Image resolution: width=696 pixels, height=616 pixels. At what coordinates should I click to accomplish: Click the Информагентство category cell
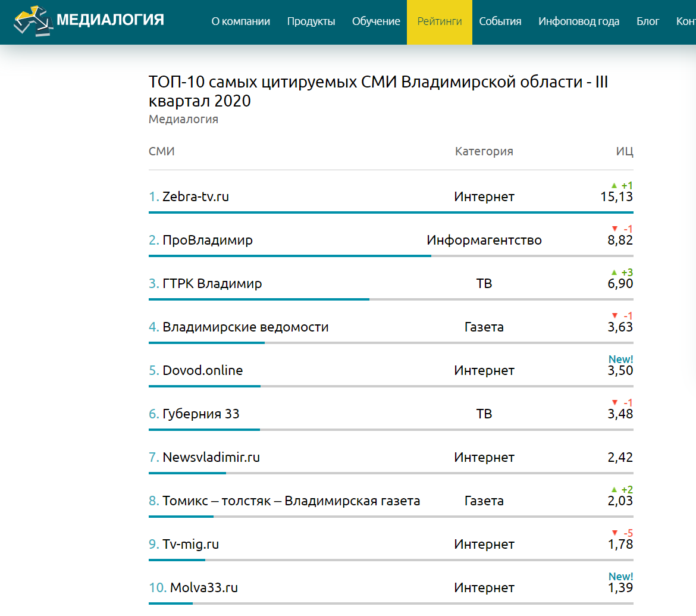click(484, 240)
